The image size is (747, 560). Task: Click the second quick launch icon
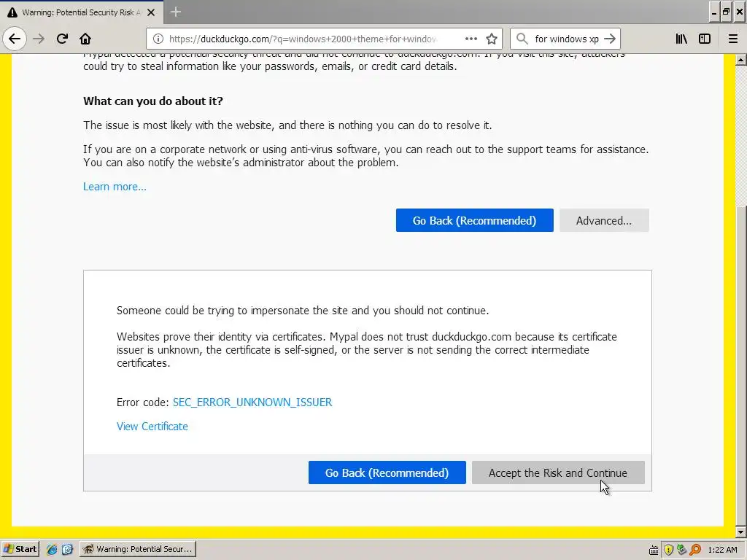pos(67,550)
